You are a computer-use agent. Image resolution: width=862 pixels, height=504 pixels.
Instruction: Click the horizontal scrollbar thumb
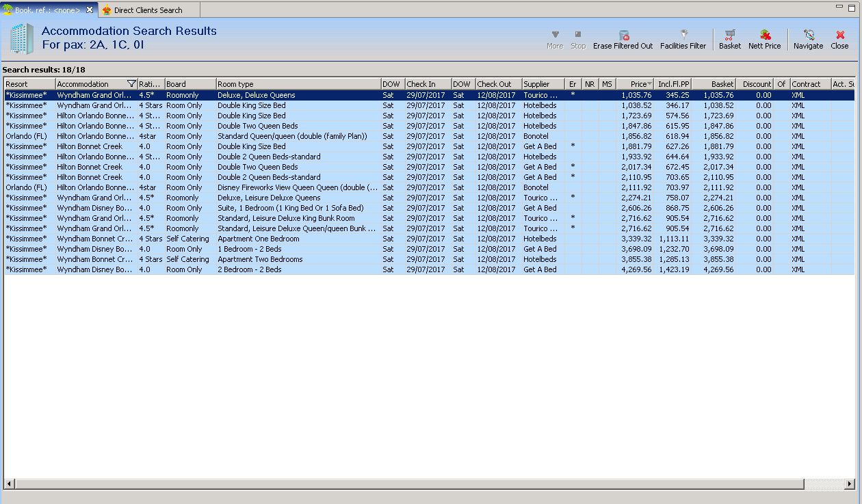point(409,484)
